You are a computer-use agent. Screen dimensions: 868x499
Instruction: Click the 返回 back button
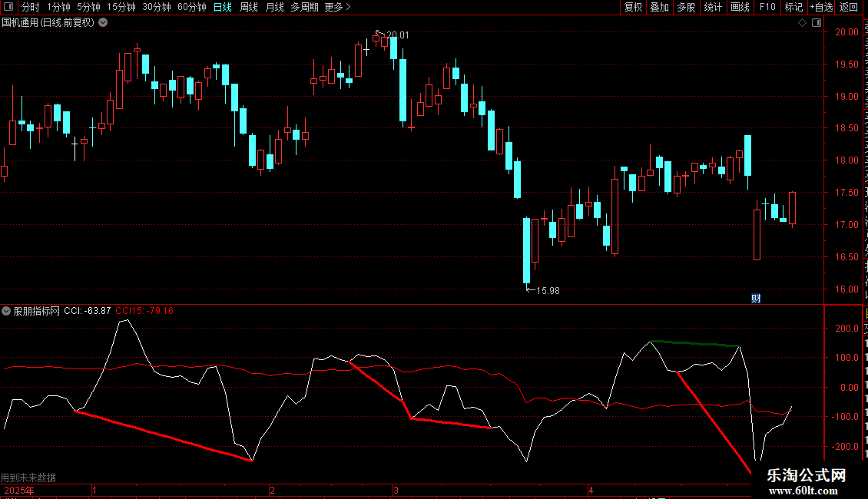tap(849, 7)
